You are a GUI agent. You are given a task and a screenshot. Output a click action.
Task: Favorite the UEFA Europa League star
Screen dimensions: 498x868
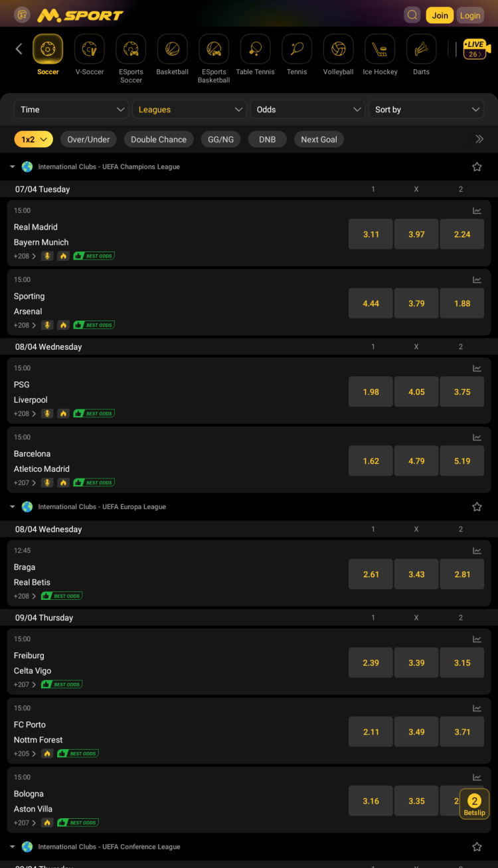coord(477,507)
